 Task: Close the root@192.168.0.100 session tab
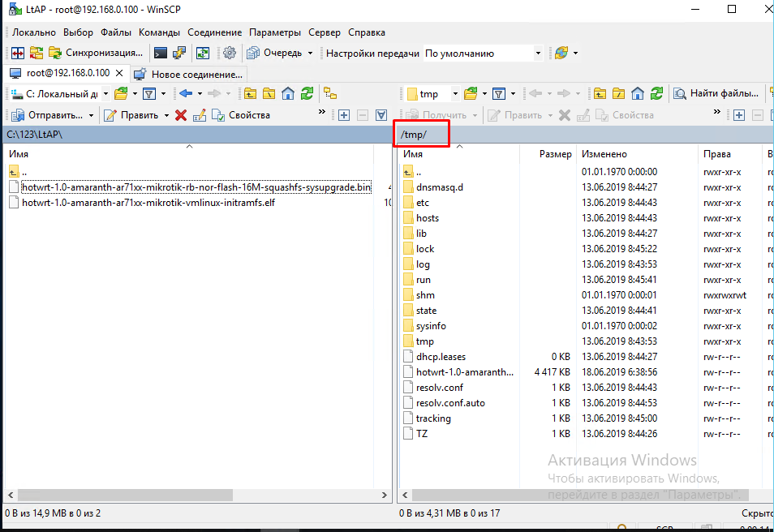pyautogui.click(x=119, y=73)
